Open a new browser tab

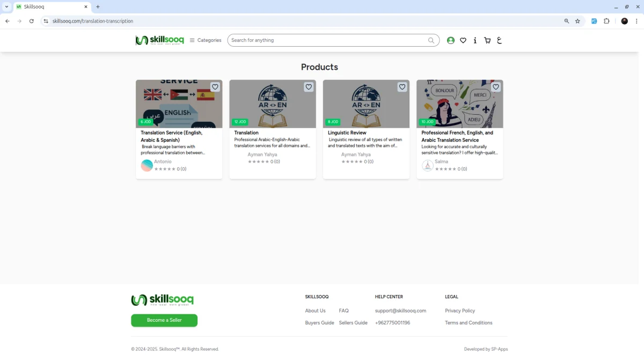point(98,6)
